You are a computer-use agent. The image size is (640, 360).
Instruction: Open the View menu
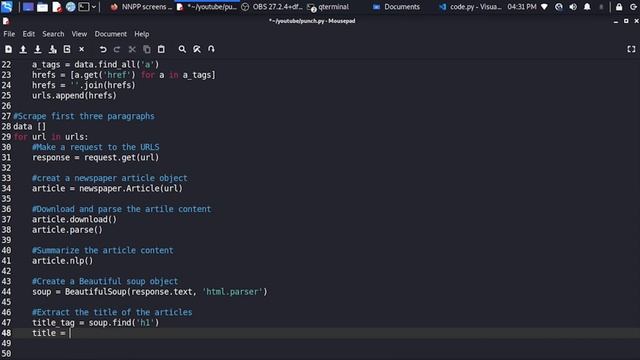[79, 34]
